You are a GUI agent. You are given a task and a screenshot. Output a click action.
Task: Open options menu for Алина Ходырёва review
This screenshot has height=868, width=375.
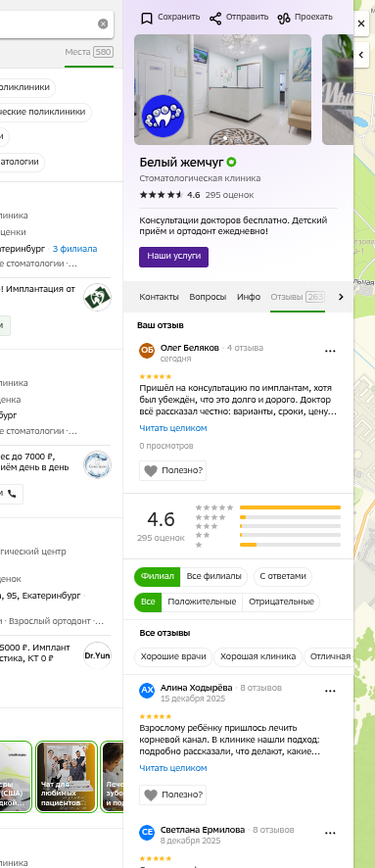click(x=330, y=691)
